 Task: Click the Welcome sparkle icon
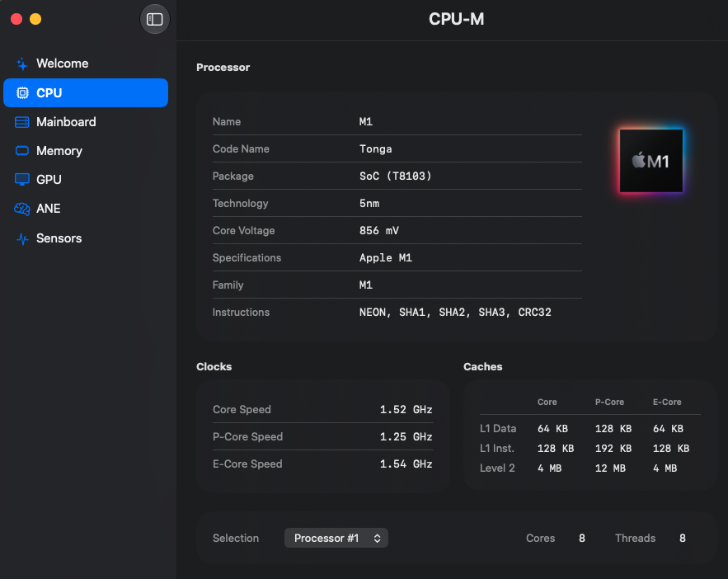point(21,64)
